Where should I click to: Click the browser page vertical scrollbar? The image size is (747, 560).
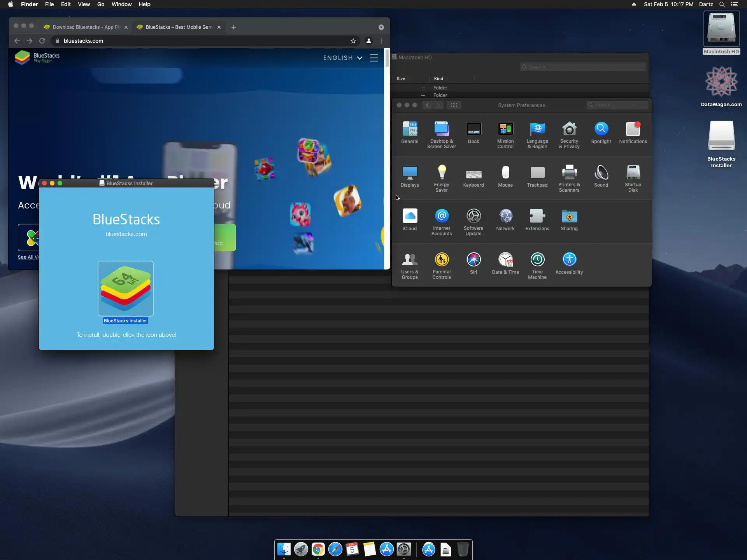click(386, 58)
